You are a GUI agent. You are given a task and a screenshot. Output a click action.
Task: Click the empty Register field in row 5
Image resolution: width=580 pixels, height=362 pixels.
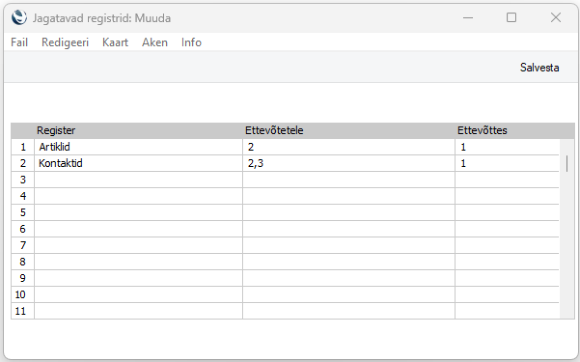(138, 213)
